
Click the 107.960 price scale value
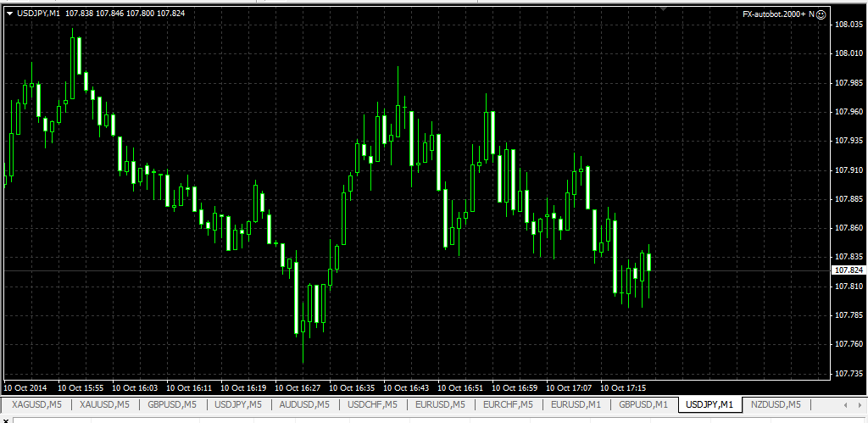(849, 112)
